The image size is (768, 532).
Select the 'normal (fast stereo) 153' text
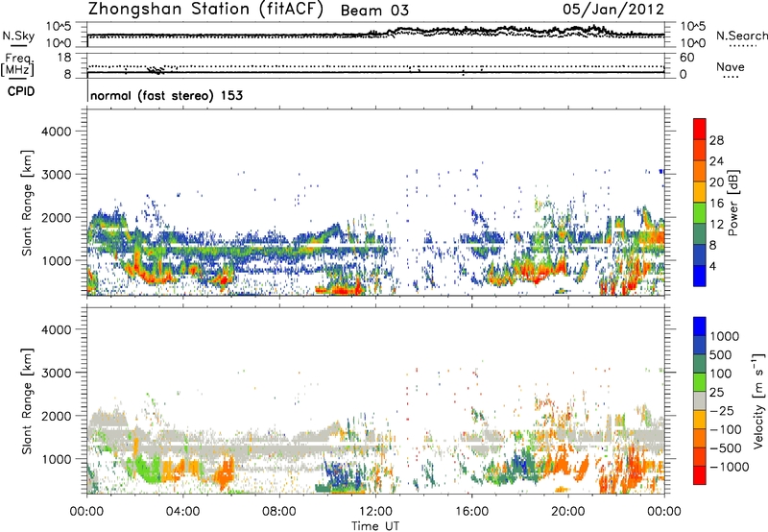click(166, 95)
